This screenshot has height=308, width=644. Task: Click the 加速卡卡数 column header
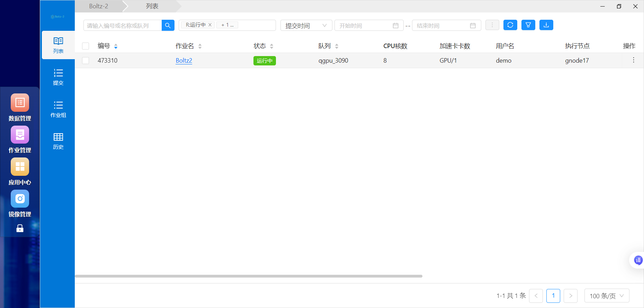[x=455, y=46]
